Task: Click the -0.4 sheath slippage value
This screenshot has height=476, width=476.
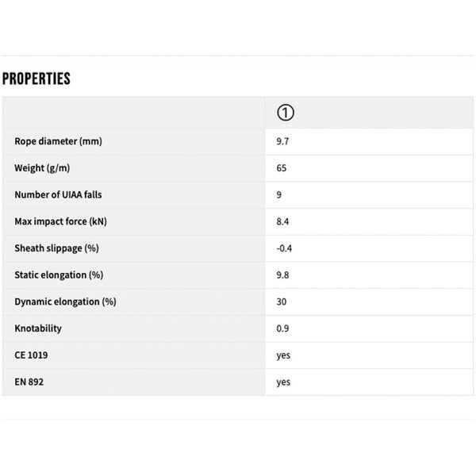Action: [x=284, y=248]
